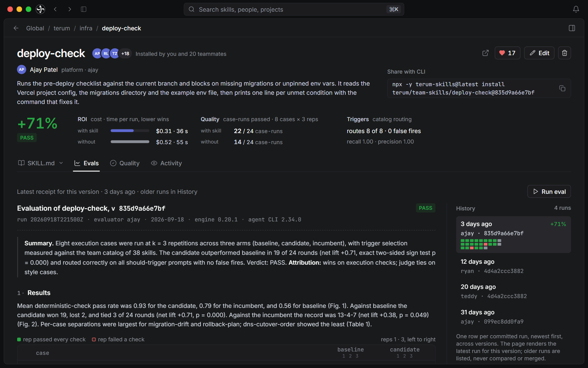Click the CLI install command text
Screen dimensions: 588x368
coord(463,88)
